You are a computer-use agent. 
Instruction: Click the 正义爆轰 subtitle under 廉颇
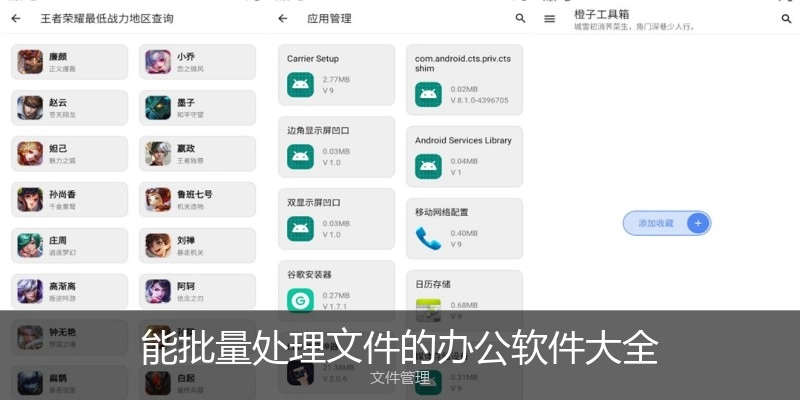(x=62, y=69)
